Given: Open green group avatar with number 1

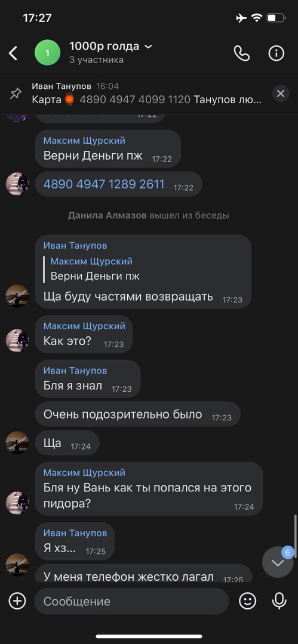Looking at the screenshot, I should [47, 52].
